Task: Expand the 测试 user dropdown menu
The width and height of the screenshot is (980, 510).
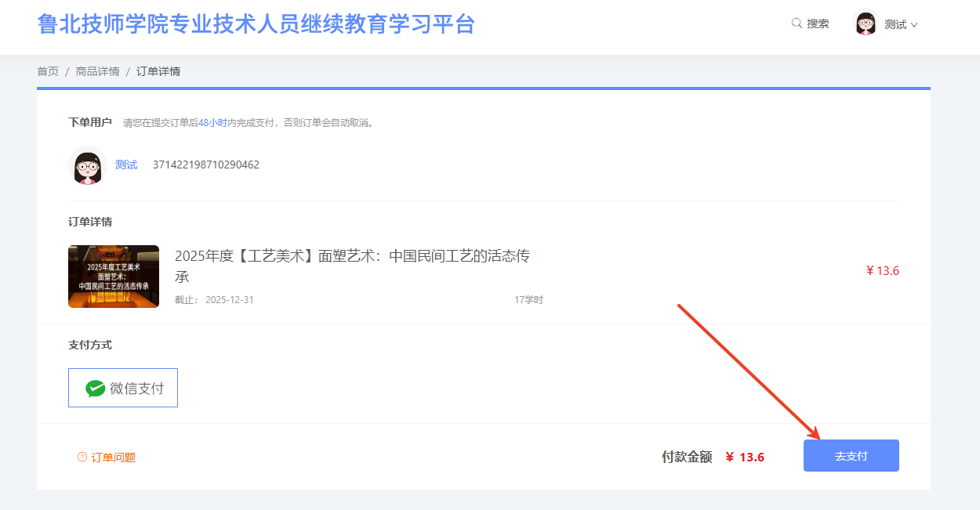Action: pyautogui.click(x=900, y=24)
